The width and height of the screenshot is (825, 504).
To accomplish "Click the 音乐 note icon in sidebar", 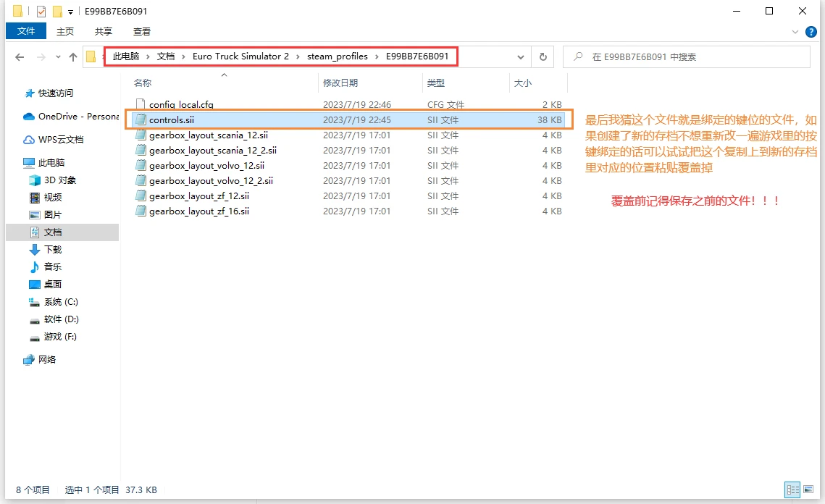I will (x=34, y=266).
